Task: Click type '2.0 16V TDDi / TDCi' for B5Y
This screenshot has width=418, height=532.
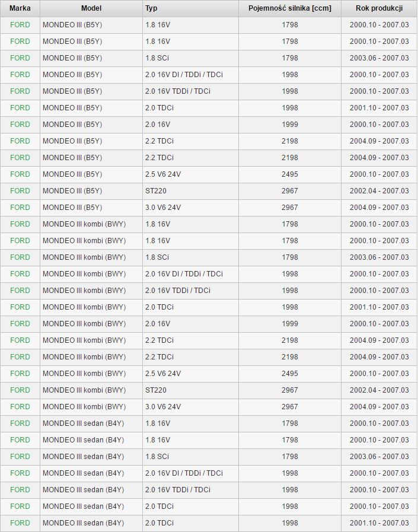Action: click(178, 91)
